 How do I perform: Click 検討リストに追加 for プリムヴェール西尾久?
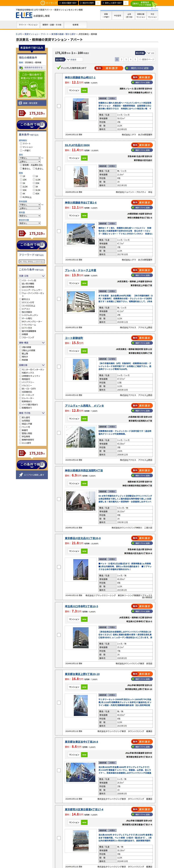coord(142,410)
